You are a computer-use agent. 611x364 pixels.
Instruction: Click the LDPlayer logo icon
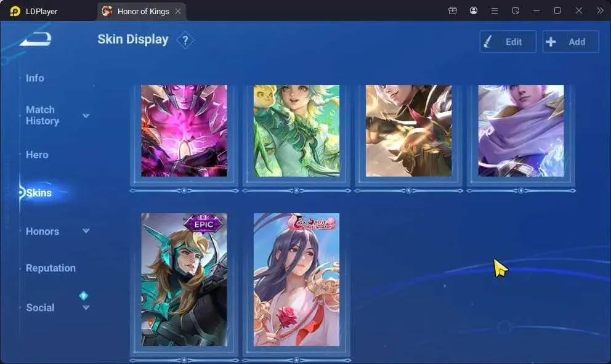[x=15, y=11]
